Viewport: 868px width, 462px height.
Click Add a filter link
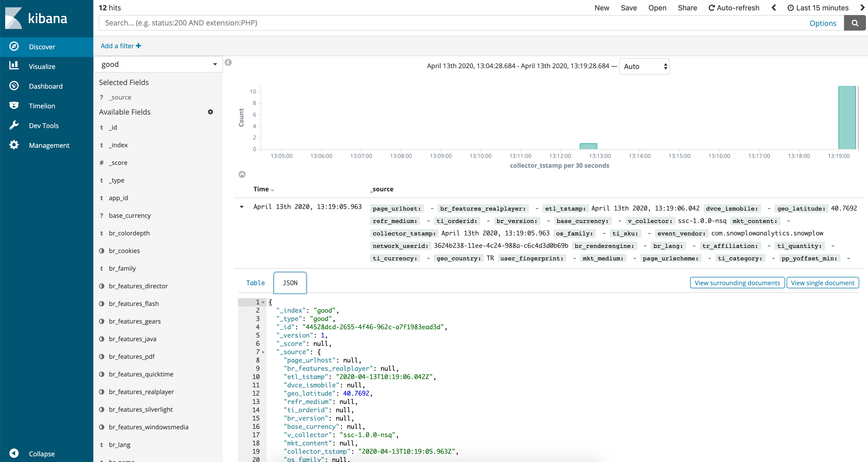(x=121, y=46)
